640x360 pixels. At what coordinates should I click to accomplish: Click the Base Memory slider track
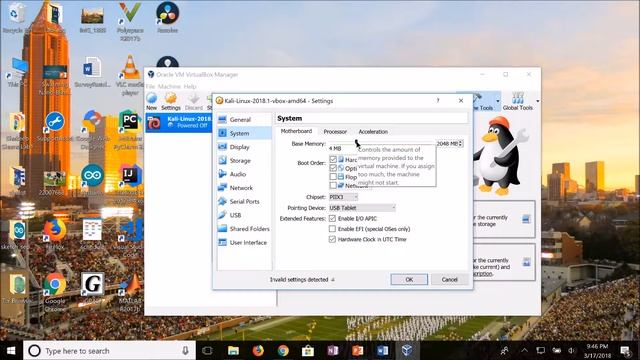[382, 143]
